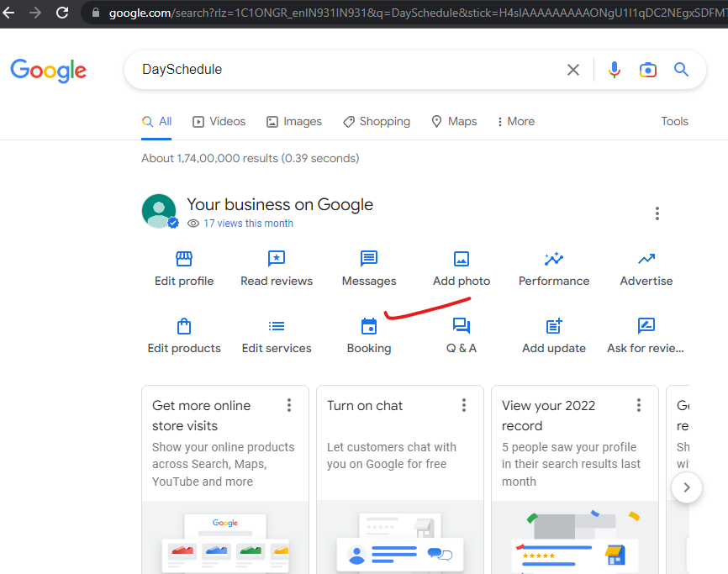Select the Add photo icon
The image size is (728, 574).
[461, 260]
